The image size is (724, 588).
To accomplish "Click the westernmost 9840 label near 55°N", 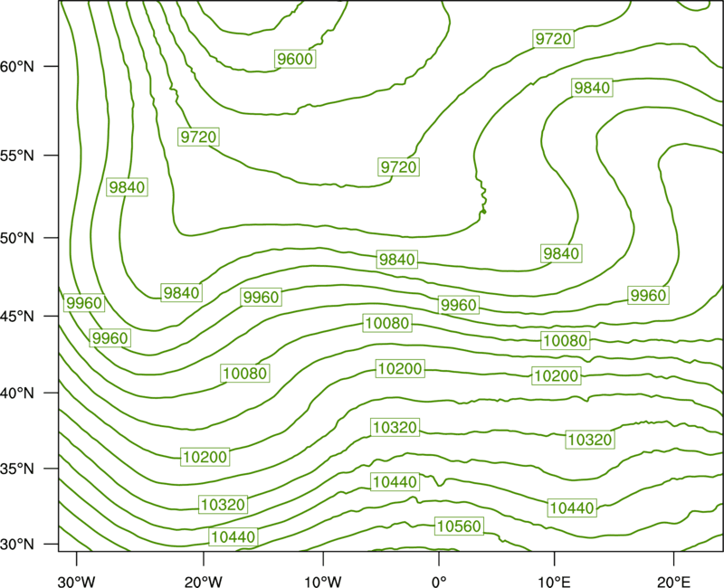I will (x=127, y=187).
